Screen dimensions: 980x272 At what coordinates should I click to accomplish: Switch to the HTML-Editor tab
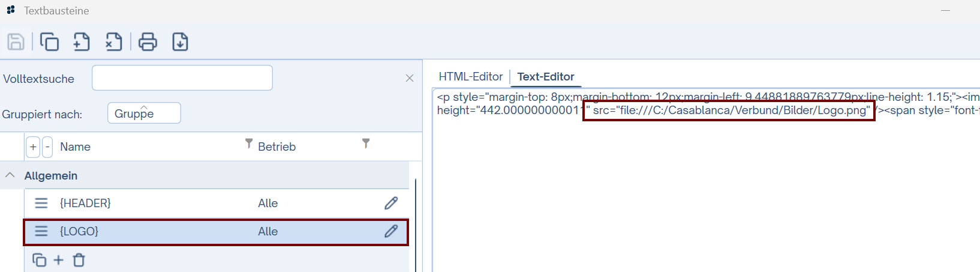(470, 77)
